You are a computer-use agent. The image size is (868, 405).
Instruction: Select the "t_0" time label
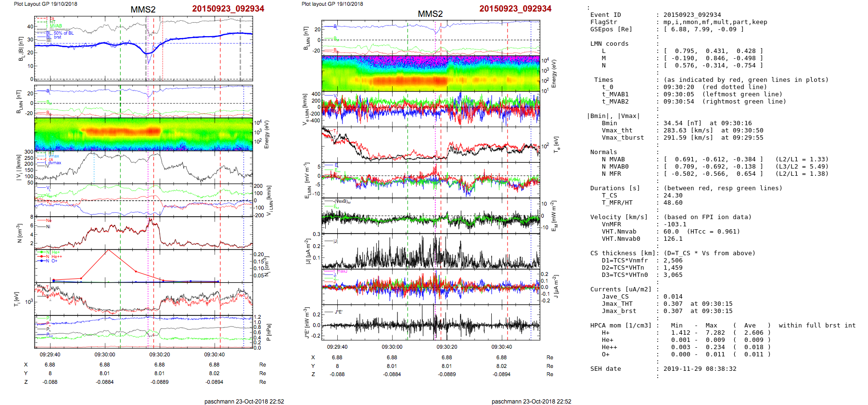coord(607,87)
